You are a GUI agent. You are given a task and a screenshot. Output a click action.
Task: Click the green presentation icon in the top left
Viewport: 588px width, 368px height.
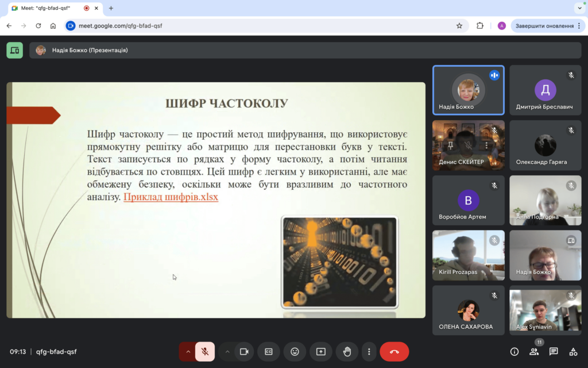[x=14, y=51]
